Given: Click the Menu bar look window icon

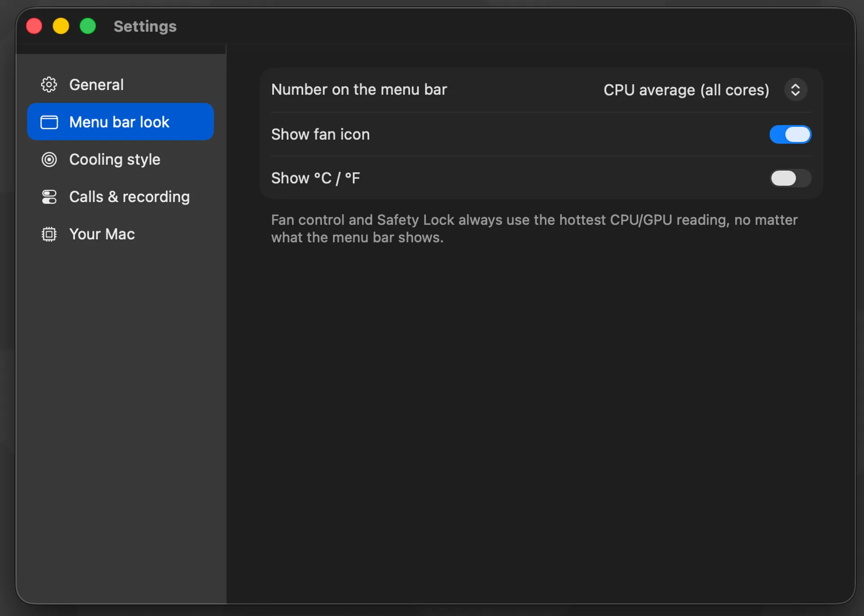Looking at the screenshot, I should (x=49, y=122).
